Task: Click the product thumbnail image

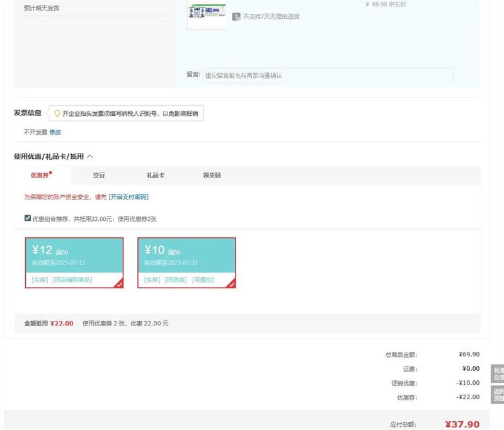Action: [x=207, y=15]
